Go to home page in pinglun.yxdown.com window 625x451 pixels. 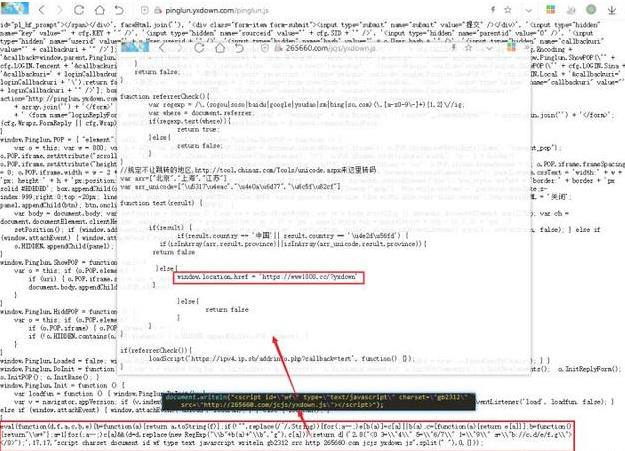pyautogui.click(x=99, y=10)
